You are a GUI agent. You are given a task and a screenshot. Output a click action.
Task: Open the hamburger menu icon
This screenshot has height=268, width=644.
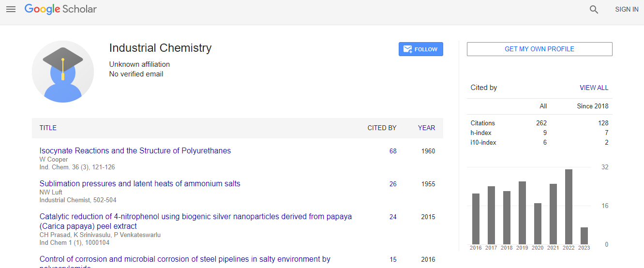pos(11,9)
